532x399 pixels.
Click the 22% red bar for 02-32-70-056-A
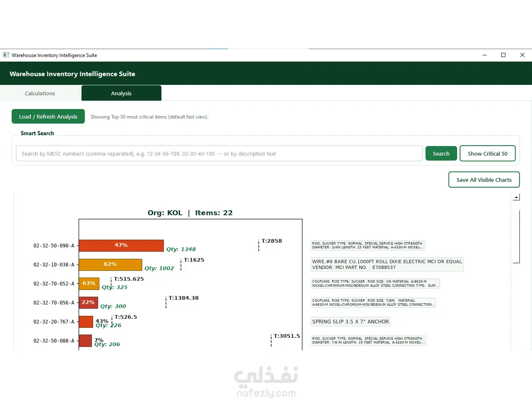pos(89,302)
